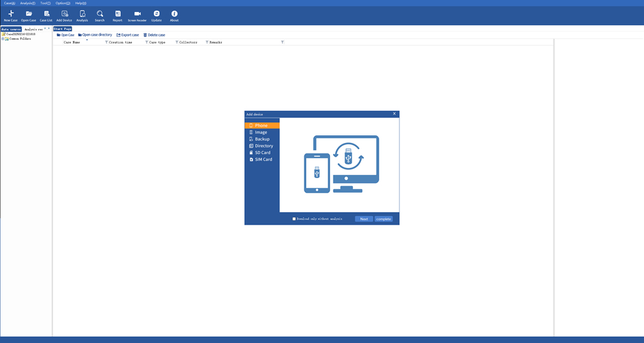Click the Add Device toolbar icon
This screenshot has height=343, width=644.
64,16
